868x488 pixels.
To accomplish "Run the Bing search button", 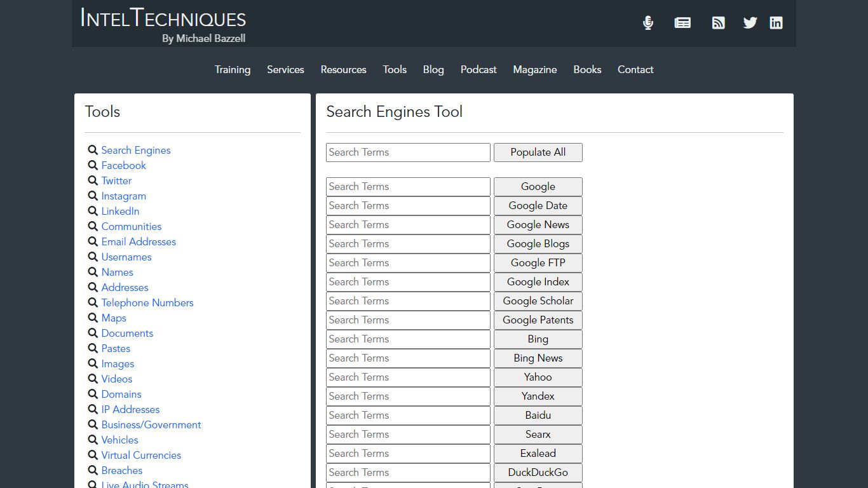I will [538, 339].
